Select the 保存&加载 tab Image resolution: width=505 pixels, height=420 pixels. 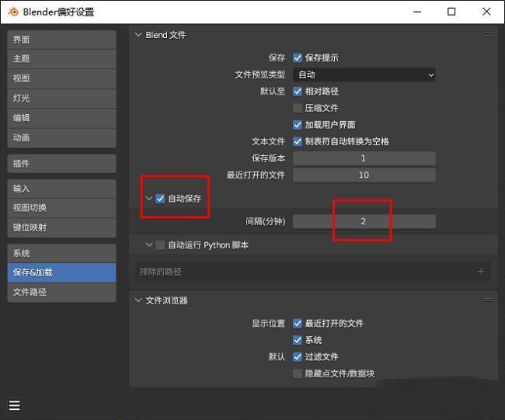coord(61,272)
